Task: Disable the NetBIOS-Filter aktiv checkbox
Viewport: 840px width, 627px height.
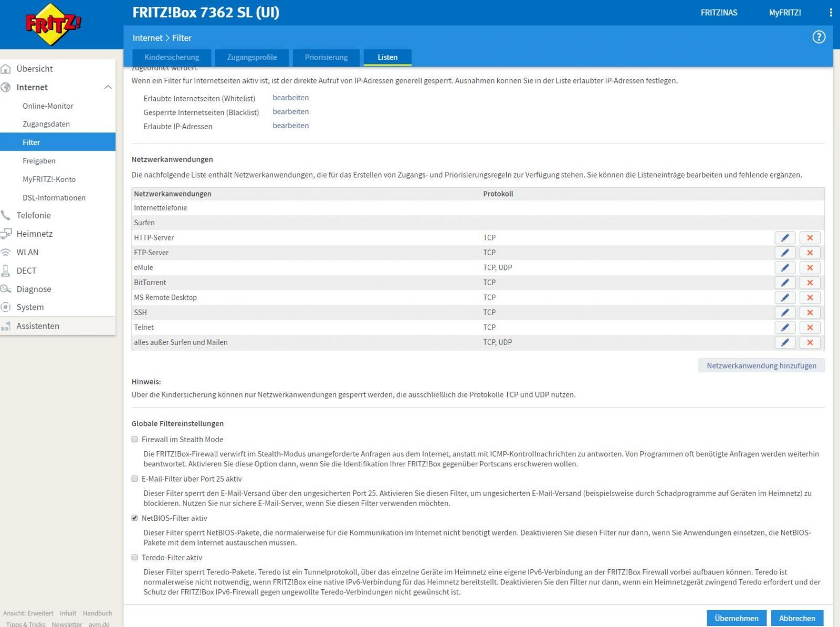Action: coord(134,518)
